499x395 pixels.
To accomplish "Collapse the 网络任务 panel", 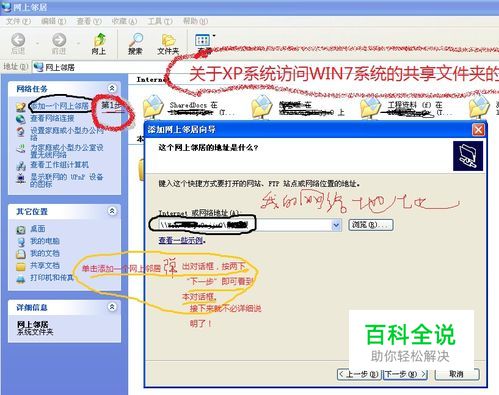I will pyautogui.click(x=112, y=88).
